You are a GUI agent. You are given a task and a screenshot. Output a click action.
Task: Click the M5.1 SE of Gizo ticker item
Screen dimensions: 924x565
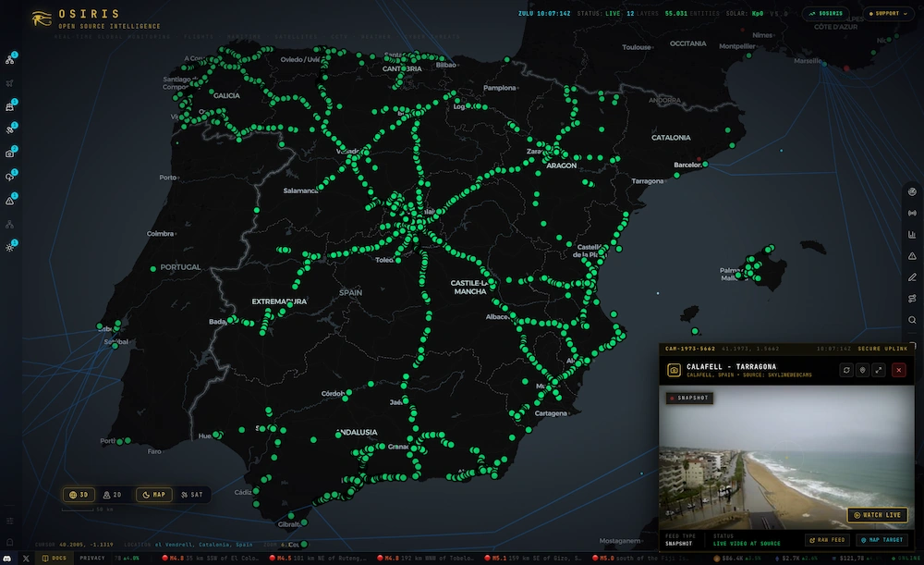pyautogui.click(x=533, y=558)
